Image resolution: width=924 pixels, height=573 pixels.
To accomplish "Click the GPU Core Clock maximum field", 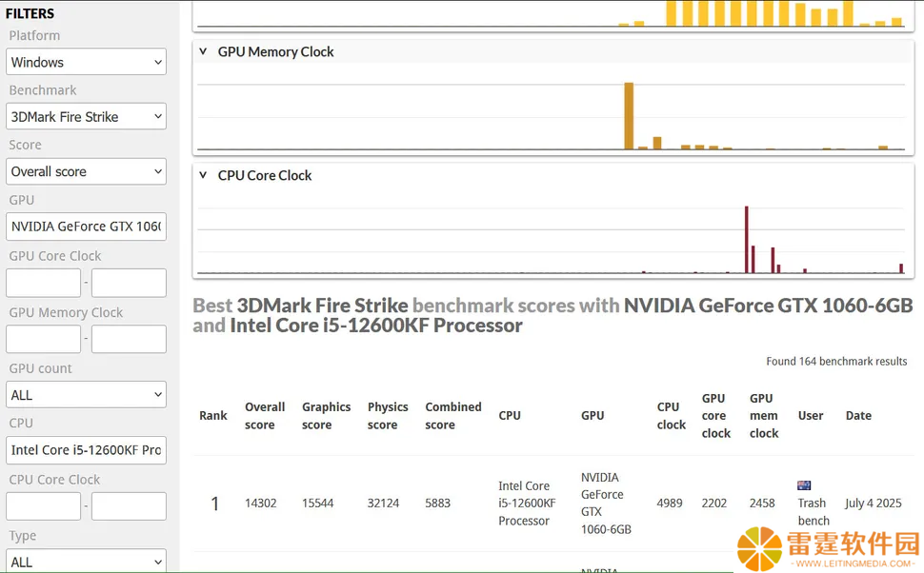I will [129, 284].
